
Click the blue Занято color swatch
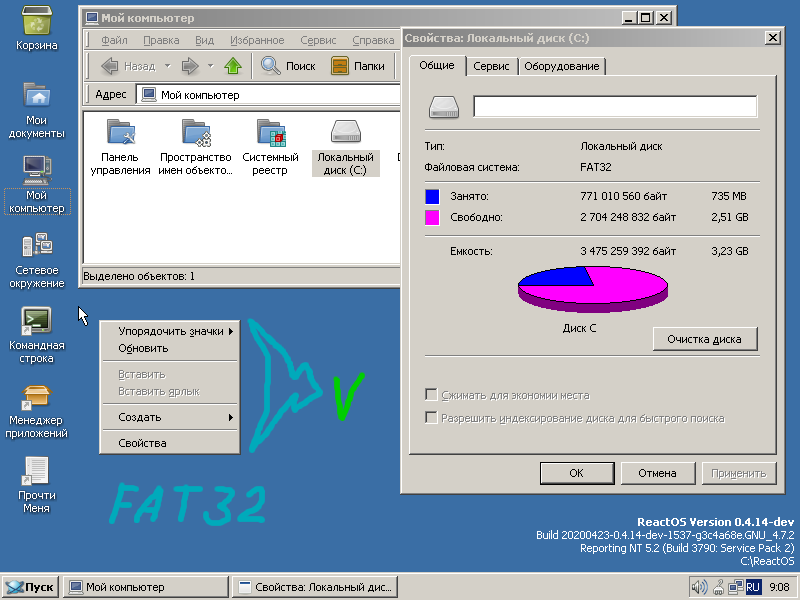pos(432,196)
